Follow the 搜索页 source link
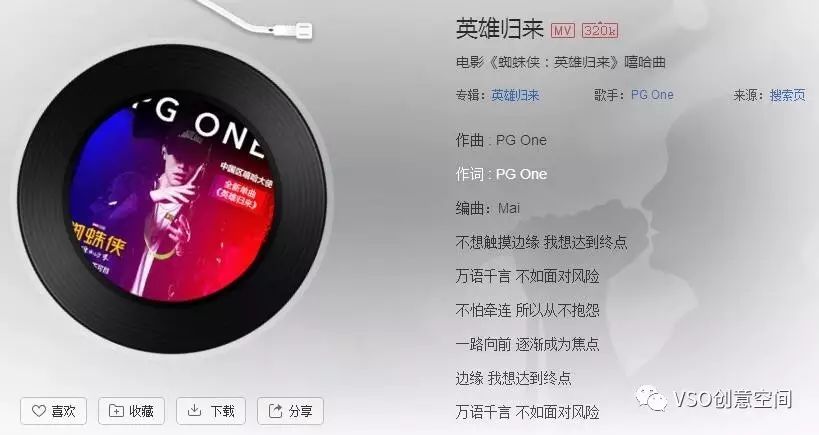Viewport: 819px width, 435px height. click(x=788, y=95)
